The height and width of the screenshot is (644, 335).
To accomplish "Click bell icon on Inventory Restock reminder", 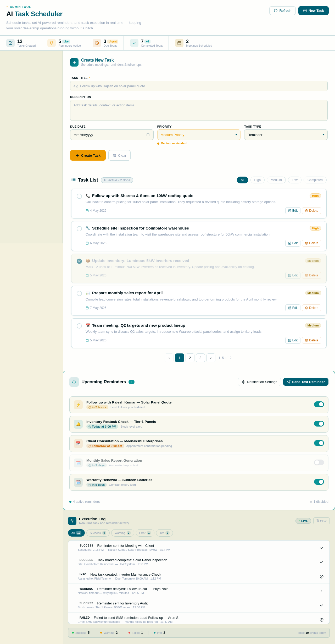I will 78,424.
